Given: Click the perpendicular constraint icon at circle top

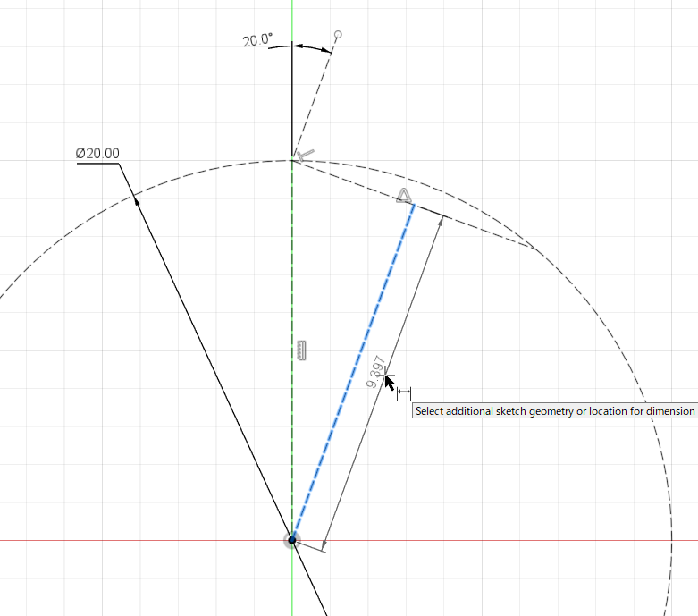Looking at the screenshot, I should tap(306, 156).
